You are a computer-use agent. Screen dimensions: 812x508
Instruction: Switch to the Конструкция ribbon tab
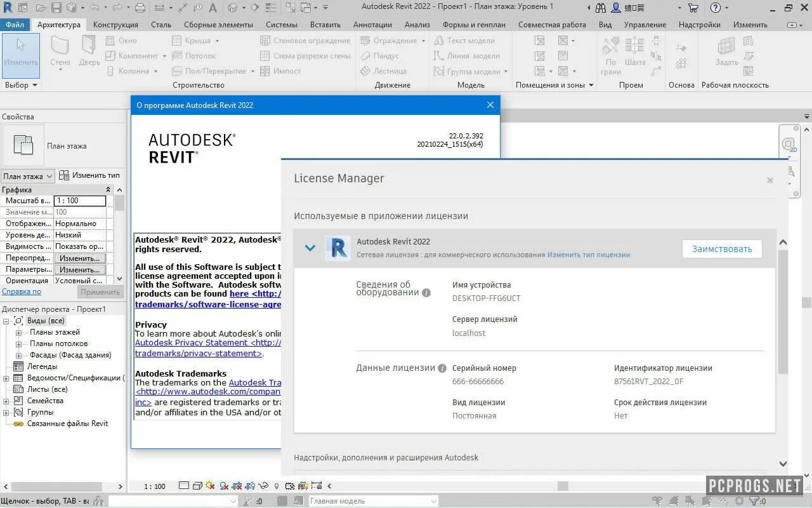click(x=115, y=25)
